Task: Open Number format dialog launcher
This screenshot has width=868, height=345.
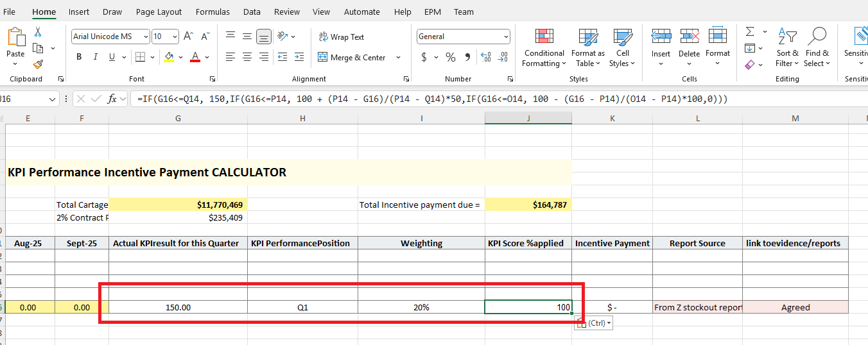Action: 510,79
